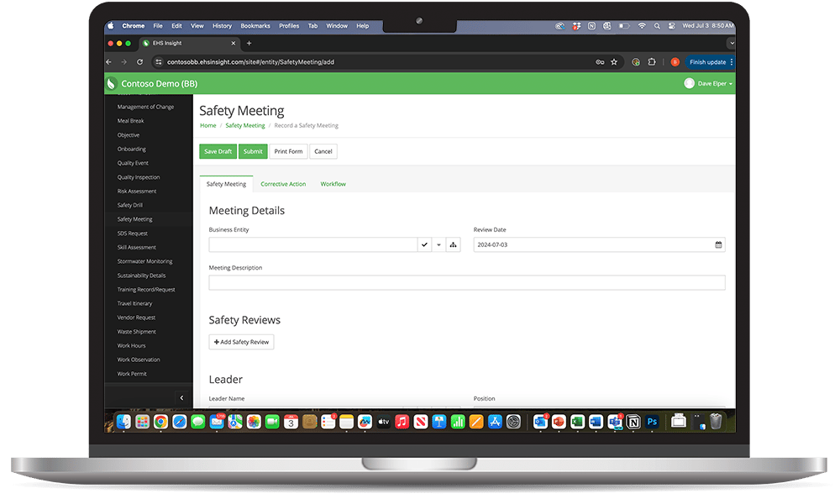Click the Contoso leaf logo icon
This screenshot has height=504, width=840.
(x=112, y=83)
